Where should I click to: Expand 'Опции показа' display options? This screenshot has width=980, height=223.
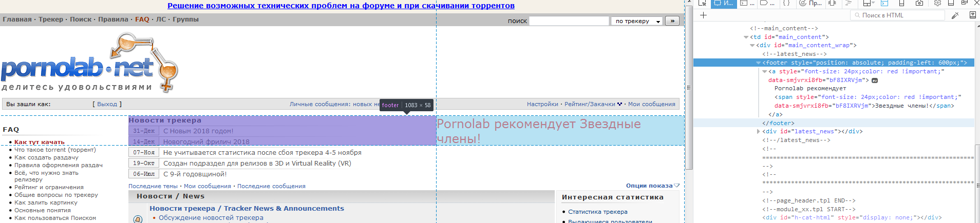[652, 186]
